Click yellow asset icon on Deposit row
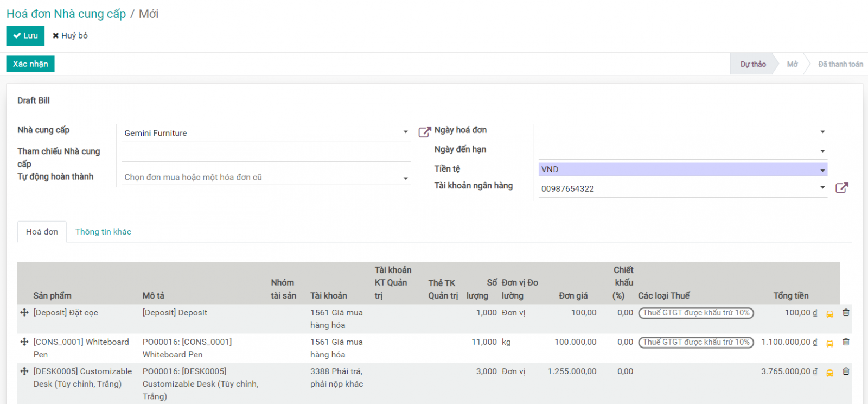The image size is (868, 404). [x=829, y=314]
